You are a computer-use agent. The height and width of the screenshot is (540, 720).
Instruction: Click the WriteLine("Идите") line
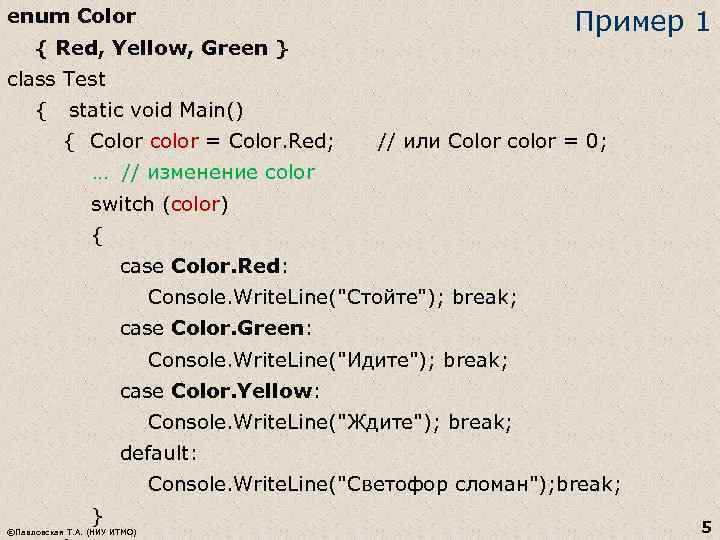click(x=328, y=360)
